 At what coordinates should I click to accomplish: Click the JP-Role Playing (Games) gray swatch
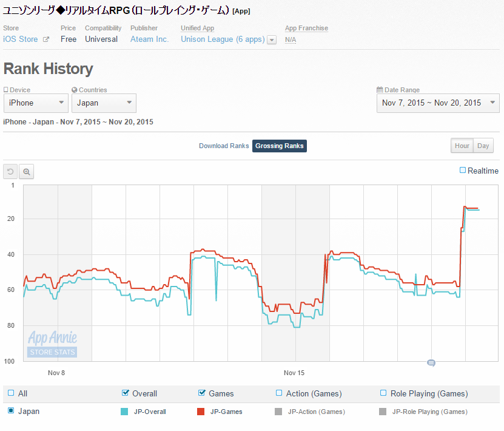(x=383, y=412)
